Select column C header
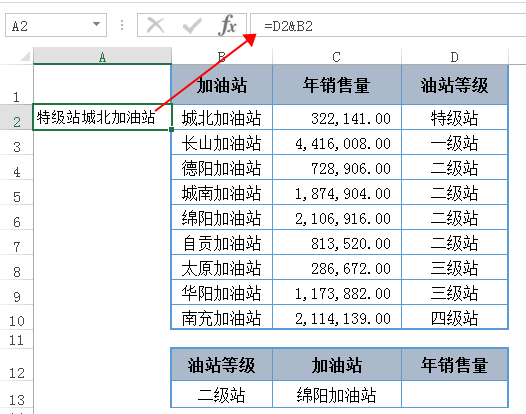 click(x=336, y=56)
